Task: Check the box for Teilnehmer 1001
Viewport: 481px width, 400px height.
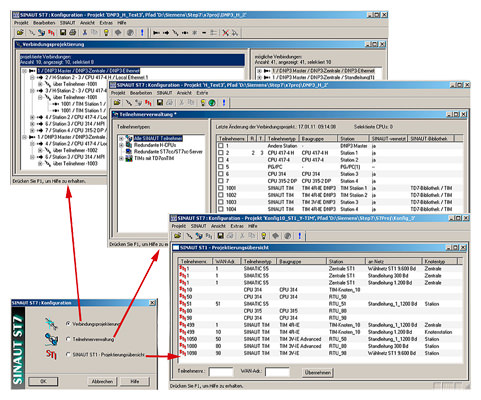Action: click(x=220, y=188)
